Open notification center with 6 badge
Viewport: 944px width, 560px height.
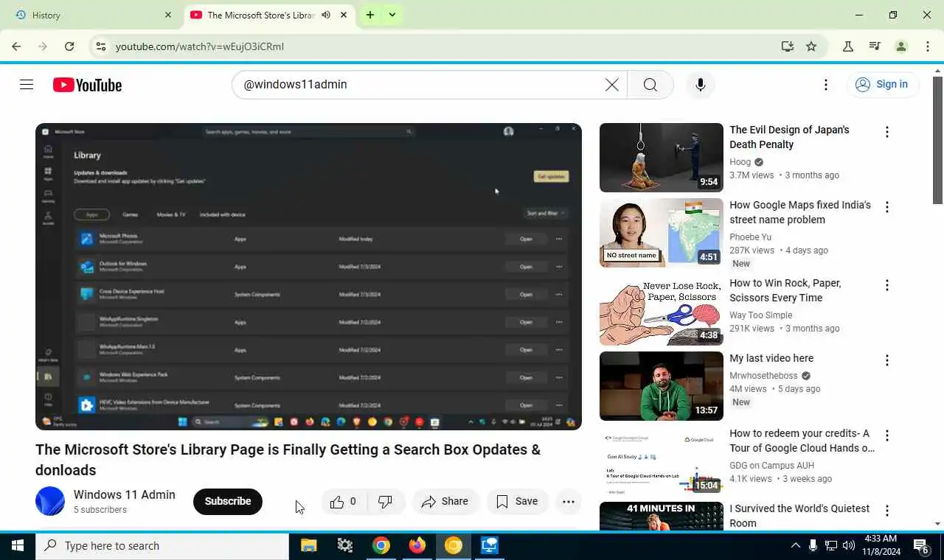tap(922, 546)
